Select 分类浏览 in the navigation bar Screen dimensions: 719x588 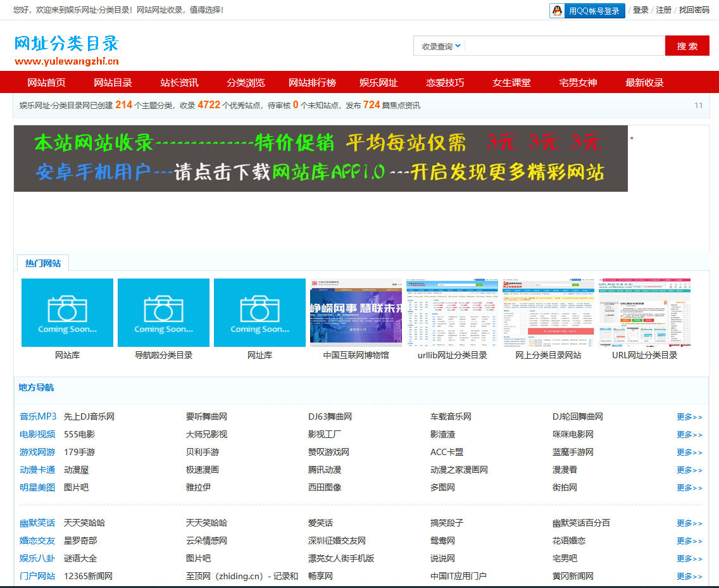coord(244,82)
